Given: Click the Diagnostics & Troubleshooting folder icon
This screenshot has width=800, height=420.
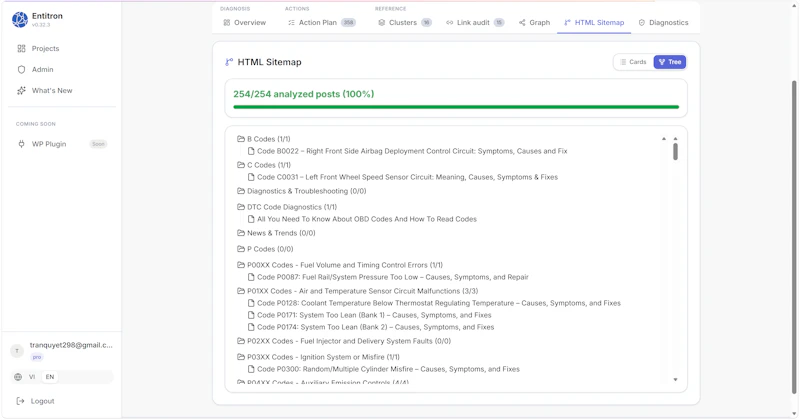Looking at the screenshot, I should (x=241, y=191).
